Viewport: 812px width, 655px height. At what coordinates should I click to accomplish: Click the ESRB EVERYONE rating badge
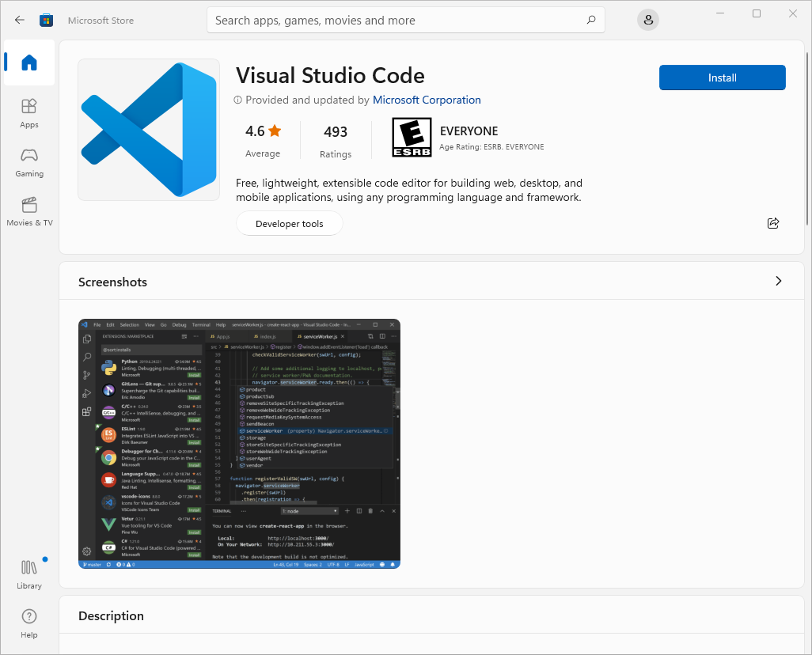click(411, 137)
